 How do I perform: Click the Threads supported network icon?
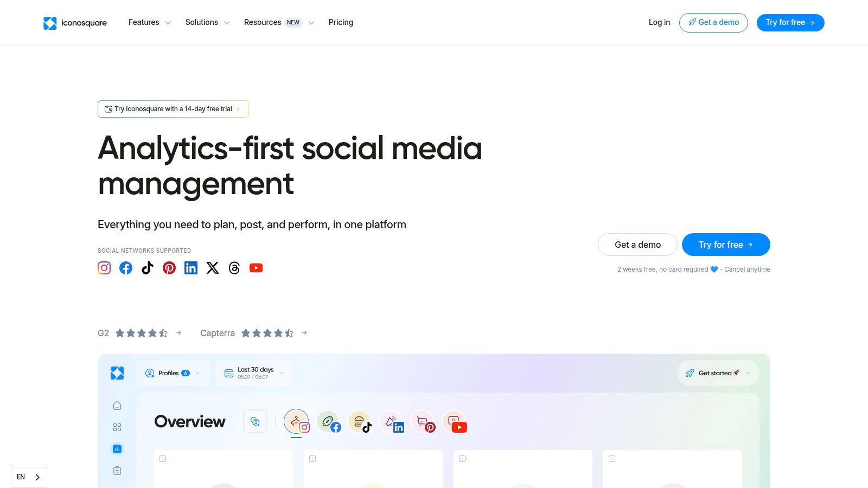234,268
